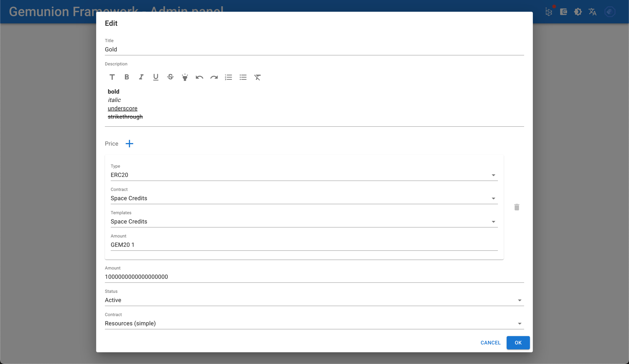Open the Type ERC20 dropdown
Image resolution: width=629 pixels, height=364 pixels.
point(304,175)
